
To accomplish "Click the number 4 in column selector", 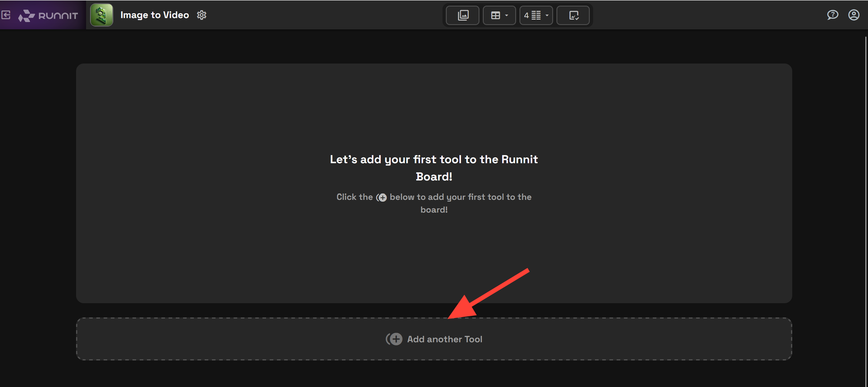I will point(526,16).
